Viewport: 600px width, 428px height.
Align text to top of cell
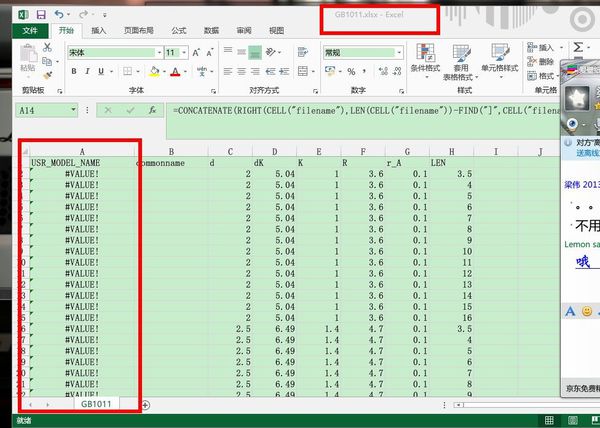tap(228, 50)
